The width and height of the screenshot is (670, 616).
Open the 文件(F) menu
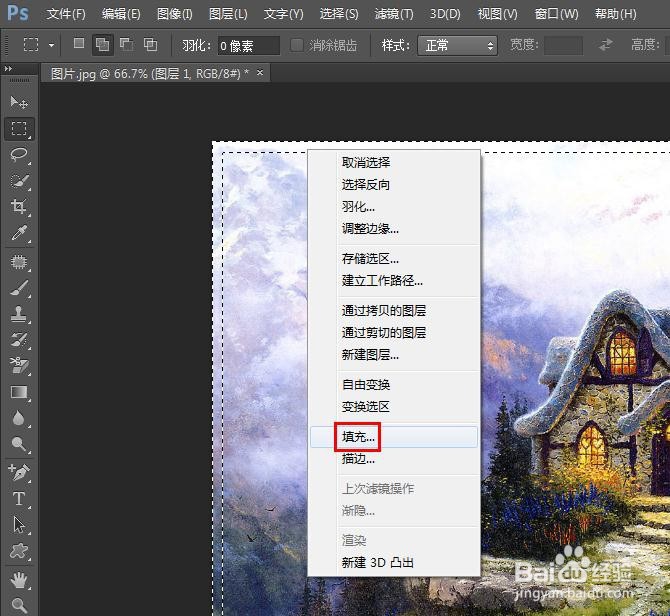66,14
